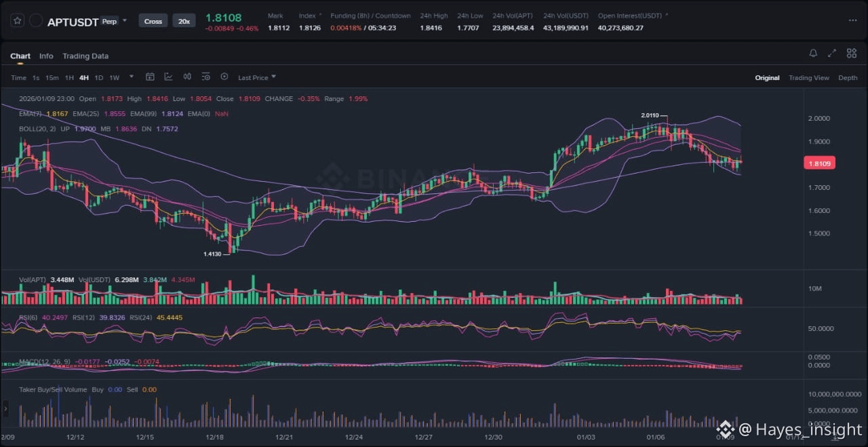
Task: Click the Cross margin mode button
Action: point(153,21)
